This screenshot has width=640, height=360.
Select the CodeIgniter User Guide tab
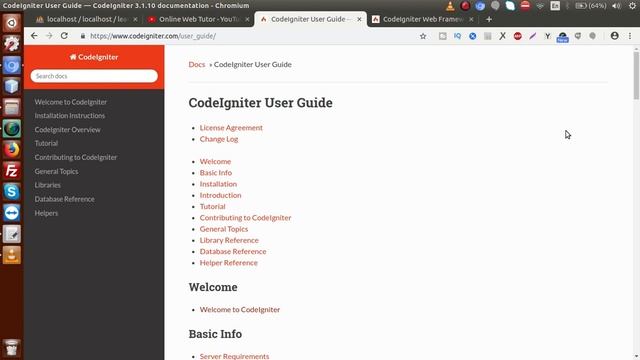pyautogui.click(x=310, y=19)
